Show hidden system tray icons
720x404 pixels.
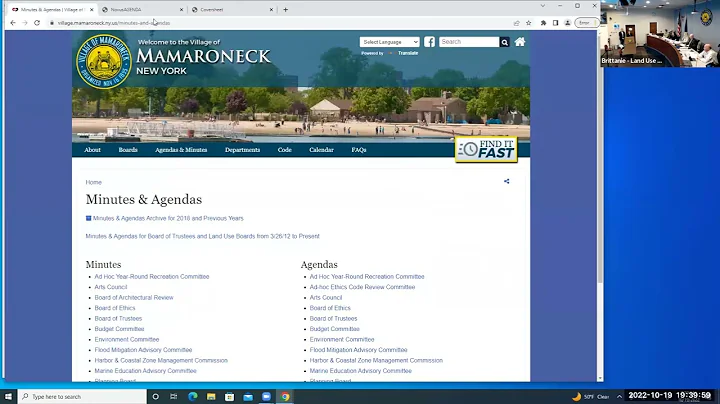[619, 396]
